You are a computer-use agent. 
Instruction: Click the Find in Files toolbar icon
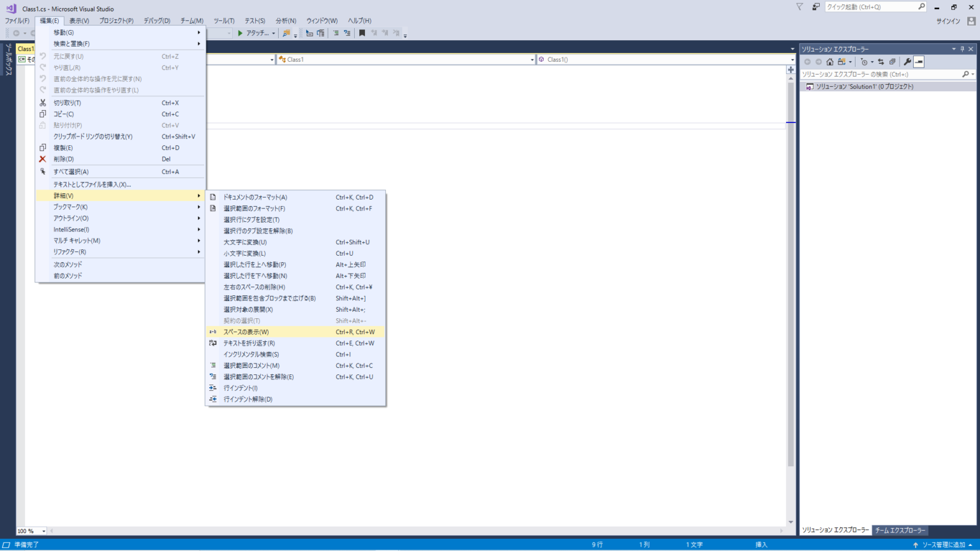(286, 33)
